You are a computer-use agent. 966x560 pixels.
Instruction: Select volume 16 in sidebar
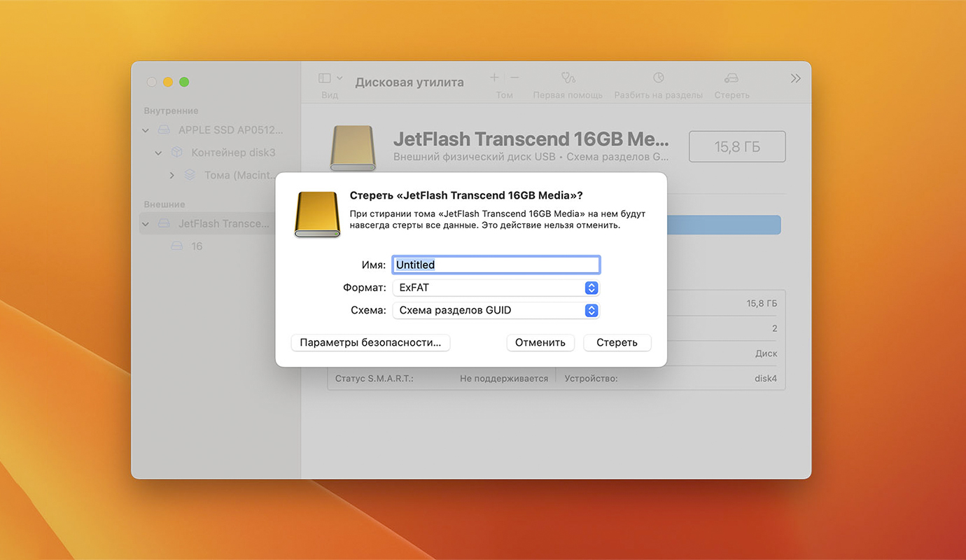pyautogui.click(x=197, y=246)
